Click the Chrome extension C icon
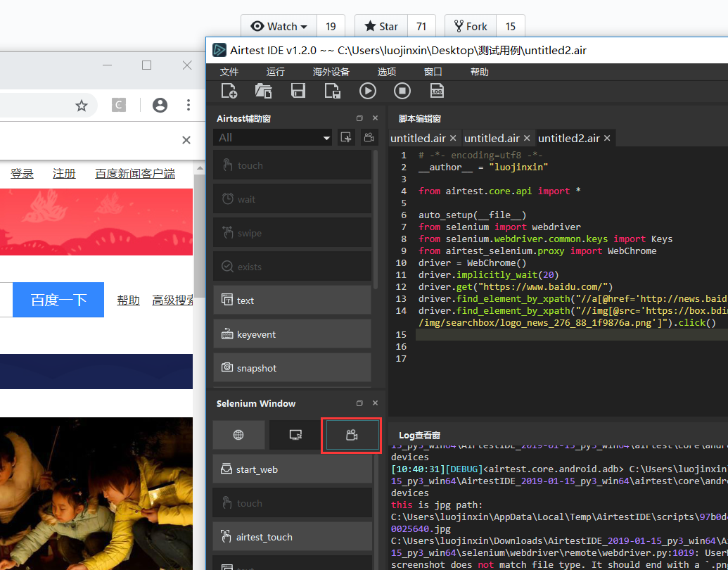The image size is (728, 570). click(119, 105)
